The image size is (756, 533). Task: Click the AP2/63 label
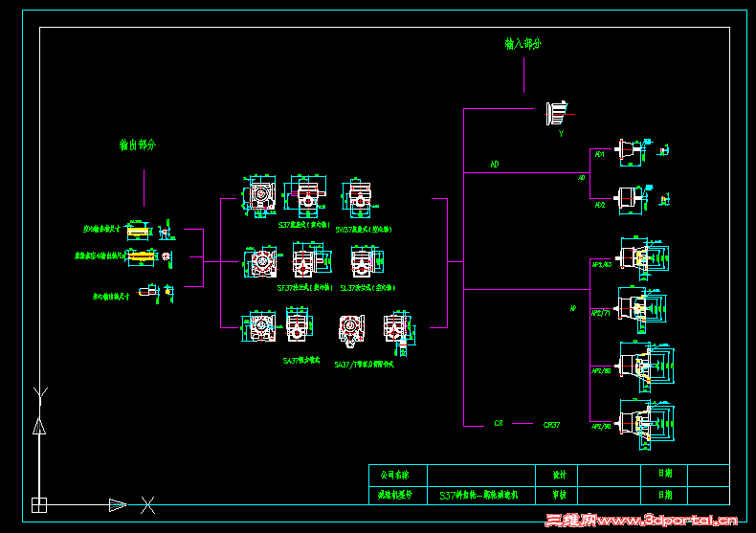(x=601, y=264)
